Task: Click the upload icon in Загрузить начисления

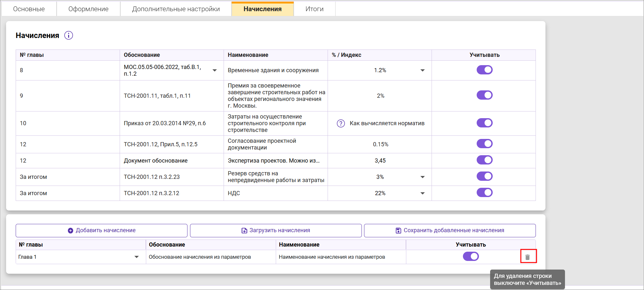Action: (244, 231)
